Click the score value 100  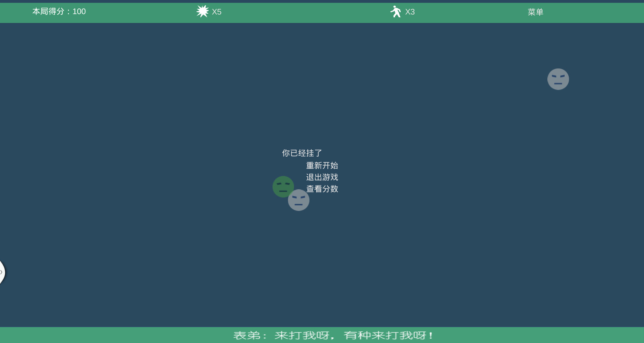click(79, 12)
